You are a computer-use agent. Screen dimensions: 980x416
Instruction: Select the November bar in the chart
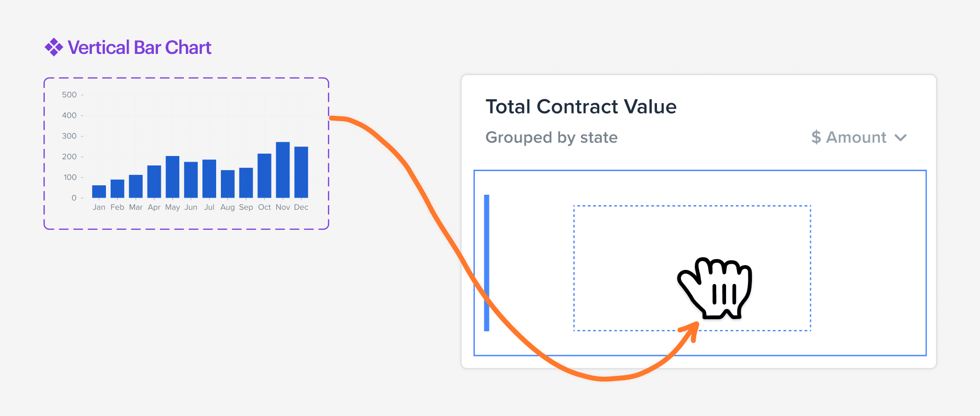(x=283, y=170)
